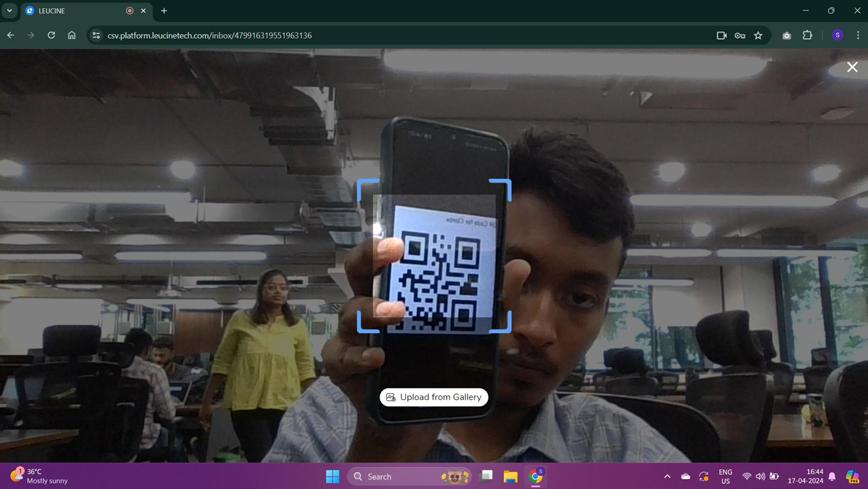This screenshot has width=868, height=489.
Task: Click the battery status icon
Action: [774, 476]
